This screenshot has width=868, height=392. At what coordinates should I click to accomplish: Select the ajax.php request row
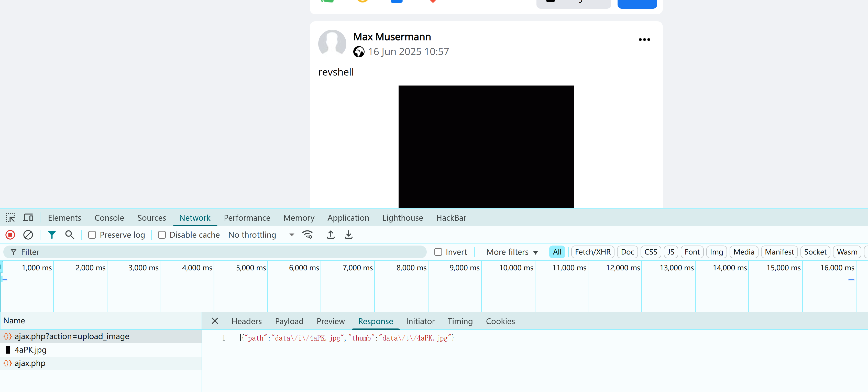click(101, 363)
